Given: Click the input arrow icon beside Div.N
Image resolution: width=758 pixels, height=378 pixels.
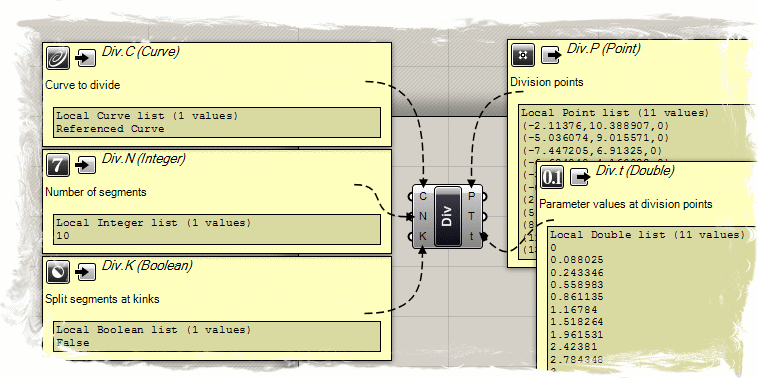Looking at the screenshot, I should (86, 166).
